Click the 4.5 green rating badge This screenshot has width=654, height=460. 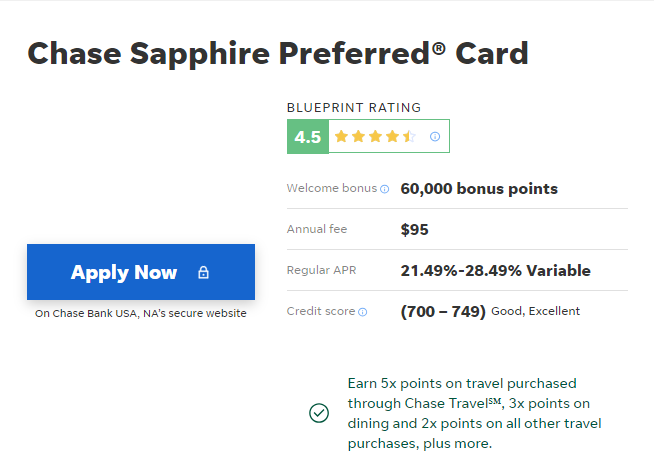(x=308, y=136)
